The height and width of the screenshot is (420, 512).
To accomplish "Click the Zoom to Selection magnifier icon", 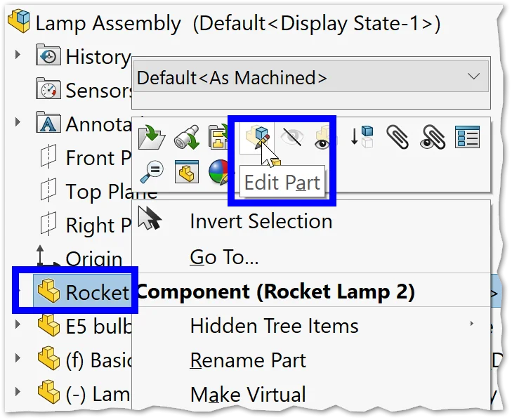I will [150, 171].
